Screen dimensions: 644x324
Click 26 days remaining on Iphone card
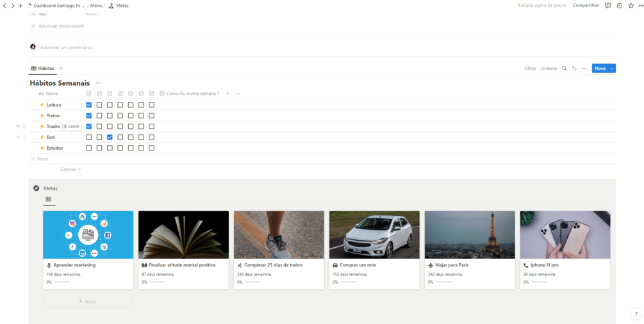[540, 274]
